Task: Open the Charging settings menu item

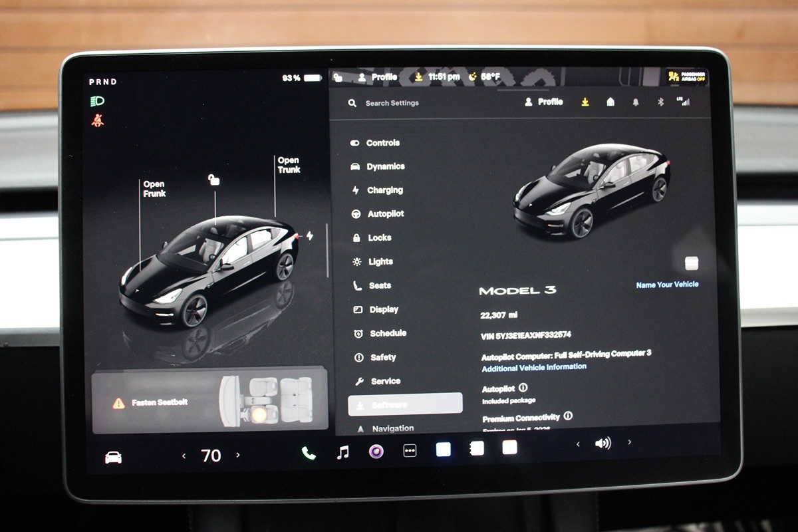Action: point(384,190)
